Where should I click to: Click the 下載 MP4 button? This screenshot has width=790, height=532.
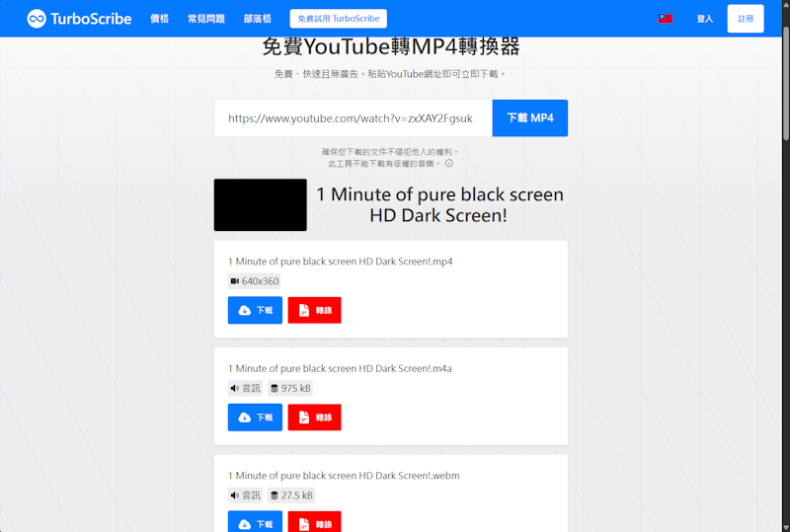(x=530, y=117)
